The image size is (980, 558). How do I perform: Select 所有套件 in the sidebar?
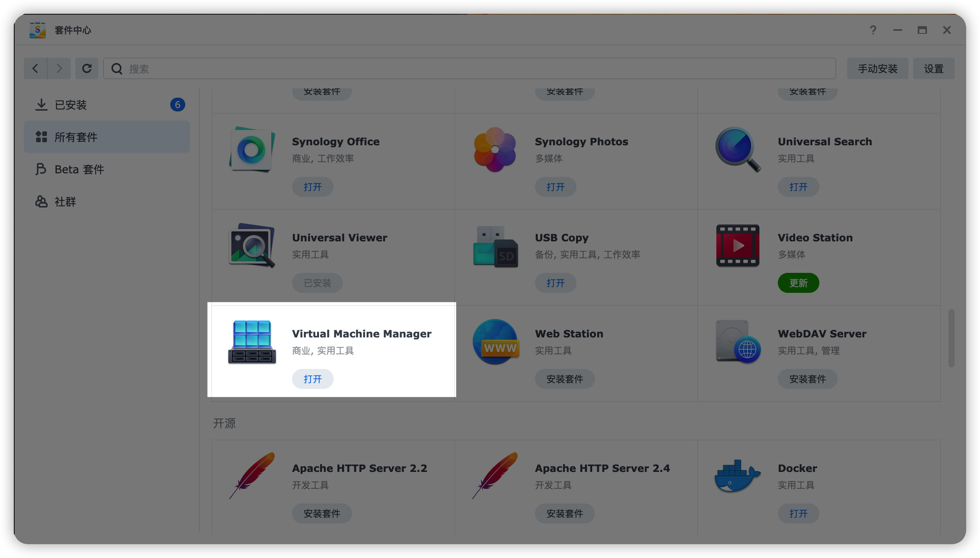(x=107, y=137)
